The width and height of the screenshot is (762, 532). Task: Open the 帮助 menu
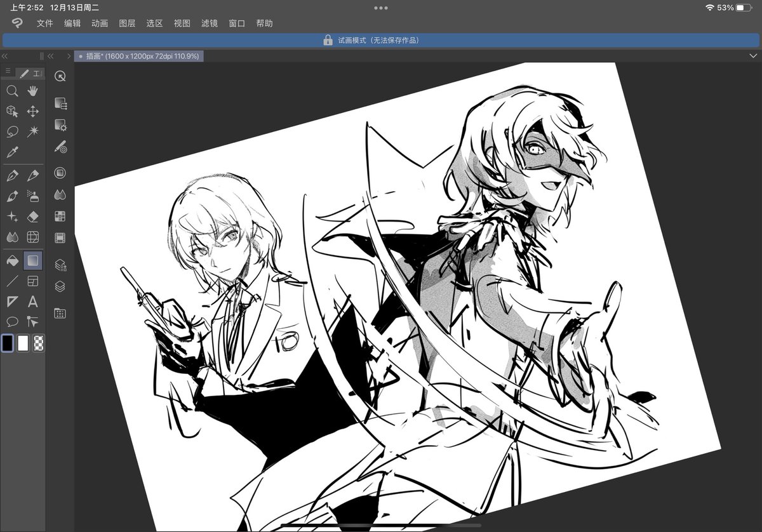pos(265,23)
